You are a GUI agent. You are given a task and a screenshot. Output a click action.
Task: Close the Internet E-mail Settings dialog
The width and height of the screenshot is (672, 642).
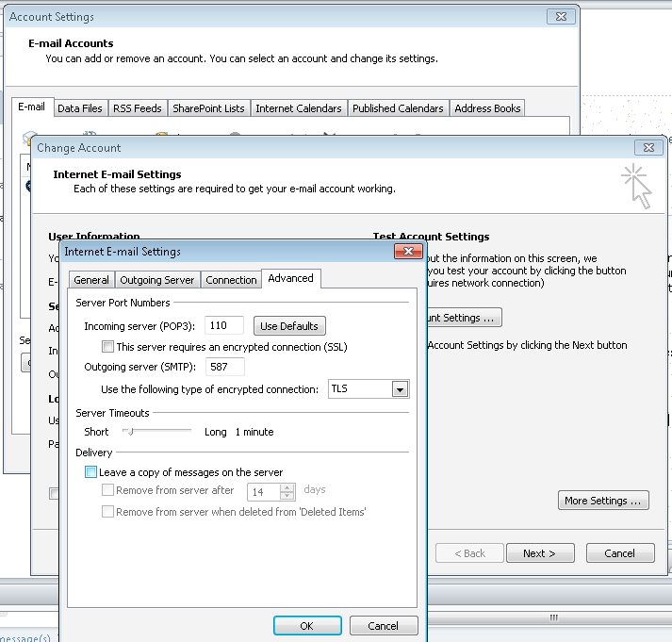click(x=407, y=252)
